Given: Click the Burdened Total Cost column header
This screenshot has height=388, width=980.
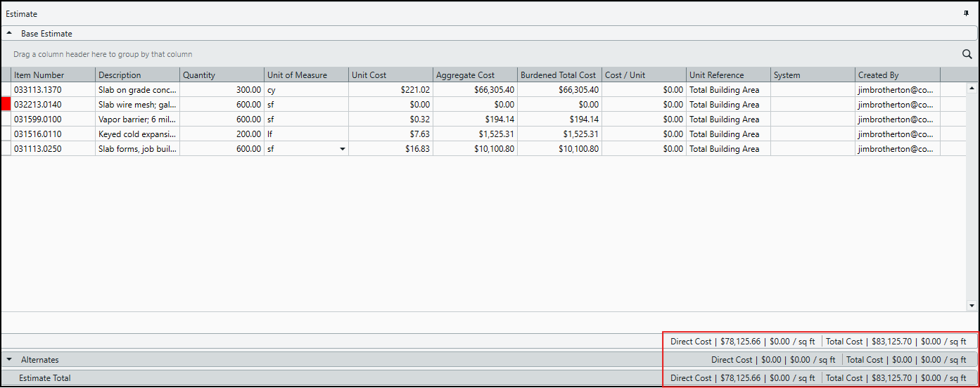Looking at the screenshot, I should coord(559,75).
